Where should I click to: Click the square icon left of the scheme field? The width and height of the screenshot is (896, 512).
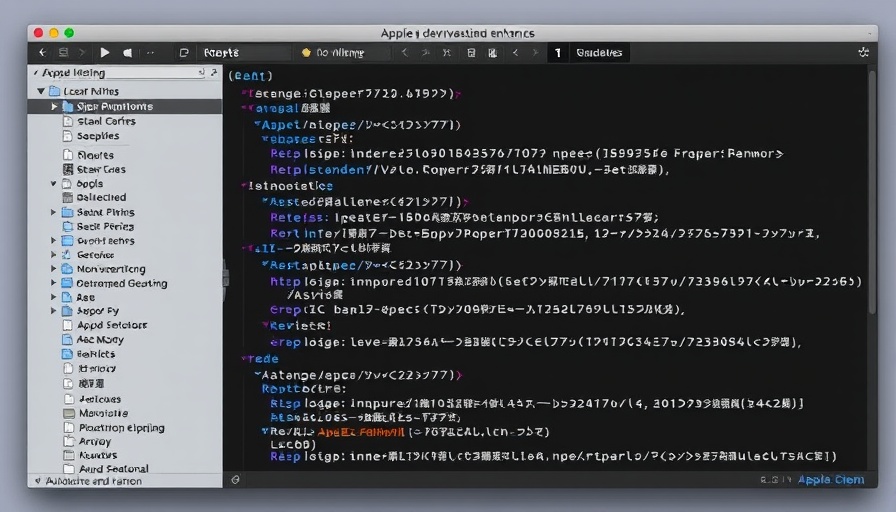[x=184, y=53]
